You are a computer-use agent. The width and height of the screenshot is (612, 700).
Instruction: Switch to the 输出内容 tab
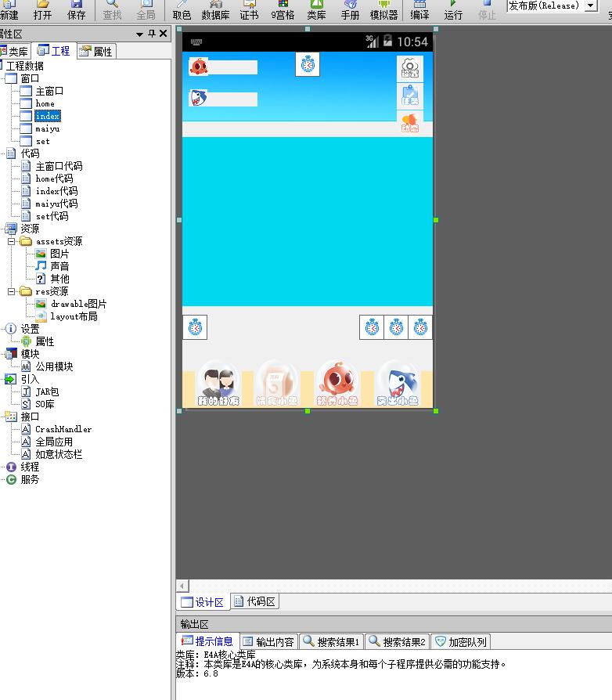pyautogui.click(x=268, y=641)
